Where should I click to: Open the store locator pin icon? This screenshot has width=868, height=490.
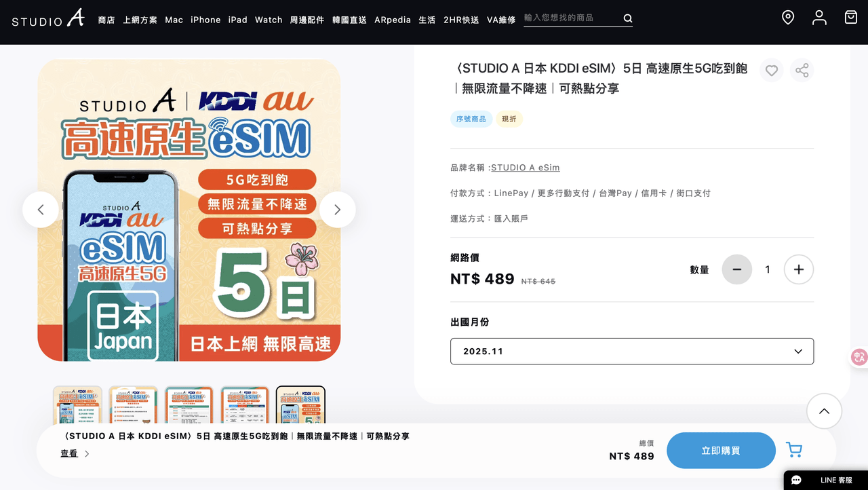788,18
